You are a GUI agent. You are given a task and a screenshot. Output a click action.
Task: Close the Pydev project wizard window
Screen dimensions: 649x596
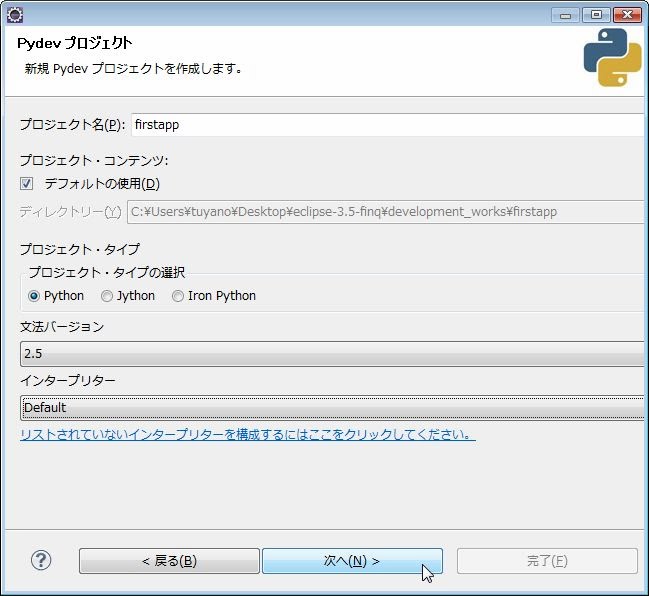627,14
